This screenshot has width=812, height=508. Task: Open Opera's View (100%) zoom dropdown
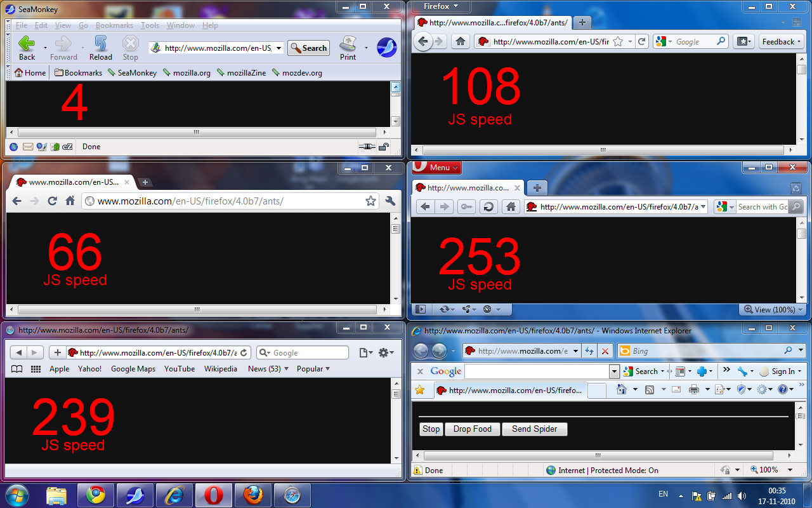[773, 309]
